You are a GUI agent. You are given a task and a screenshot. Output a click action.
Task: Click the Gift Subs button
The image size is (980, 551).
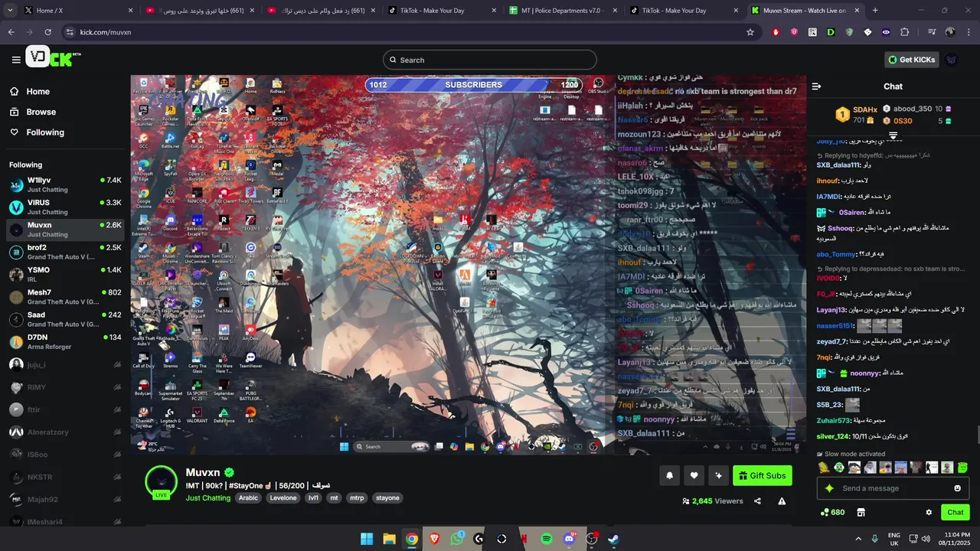(x=763, y=475)
